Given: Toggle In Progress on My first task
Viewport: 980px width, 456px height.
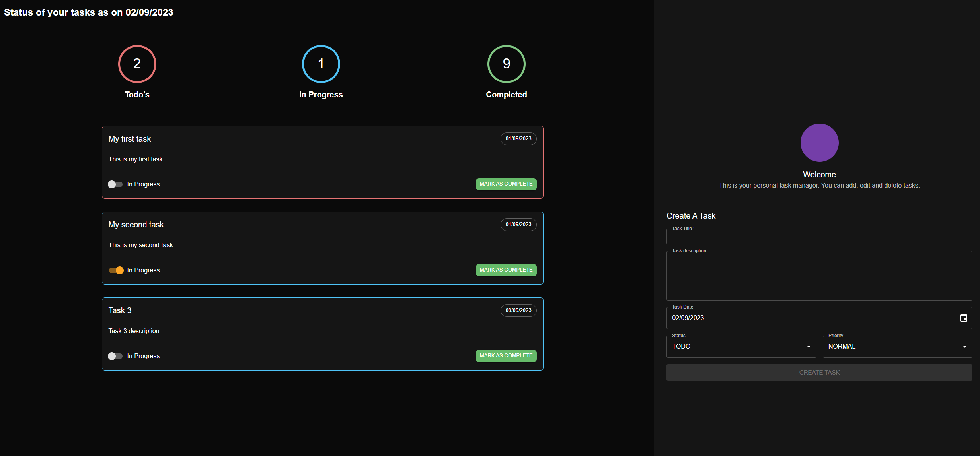Looking at the screenshot, I should 115,184.
